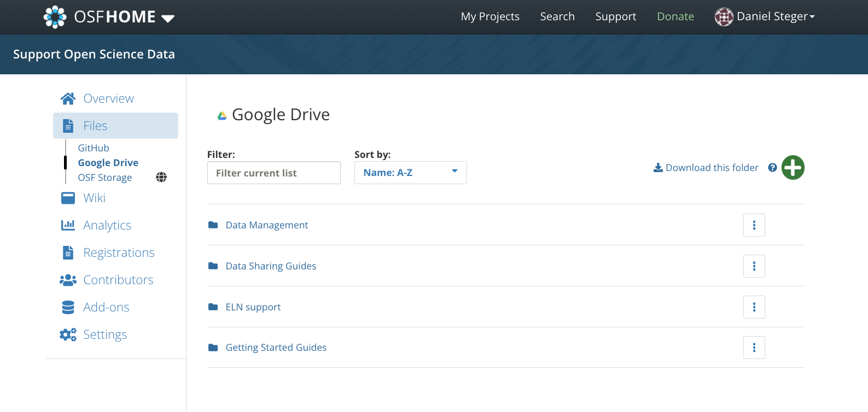868x412 pixels.
Task: Click the Google Drive logo icon
Action: pyautogui.click(x=222, y=116)
